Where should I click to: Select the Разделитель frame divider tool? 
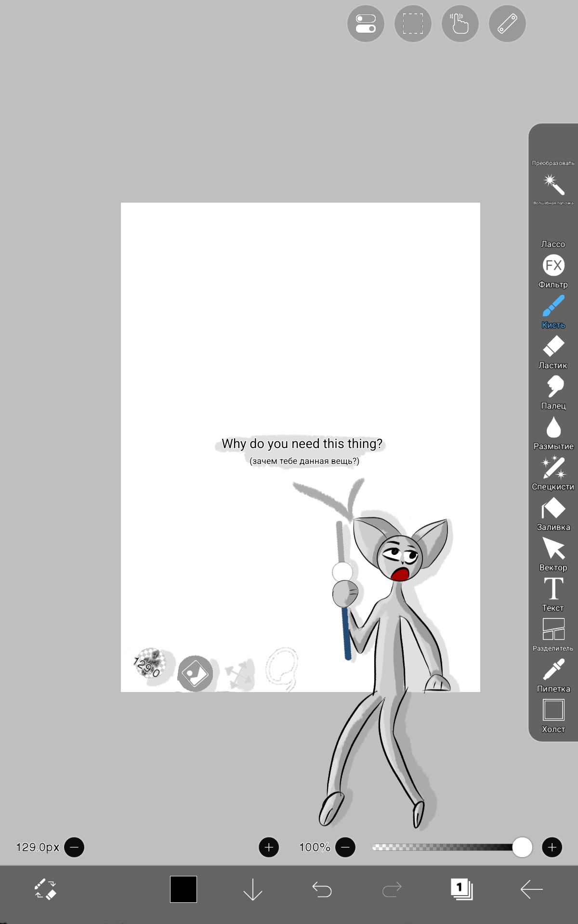click(553, 635)
